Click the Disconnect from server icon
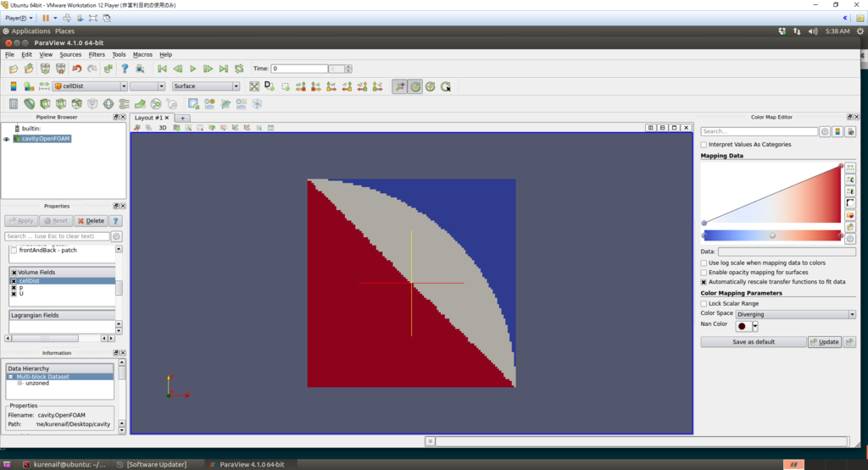The width and height of the screenshot is (868, 470). [x=60, y=69]
